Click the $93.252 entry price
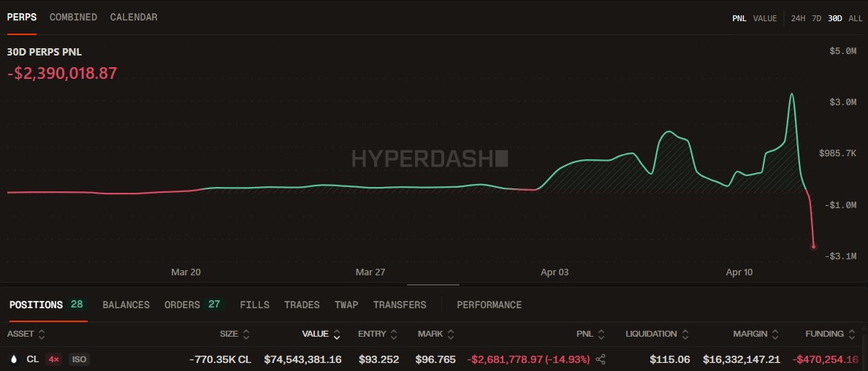Viewport: 868px width, 371px height. pos(378,359)
